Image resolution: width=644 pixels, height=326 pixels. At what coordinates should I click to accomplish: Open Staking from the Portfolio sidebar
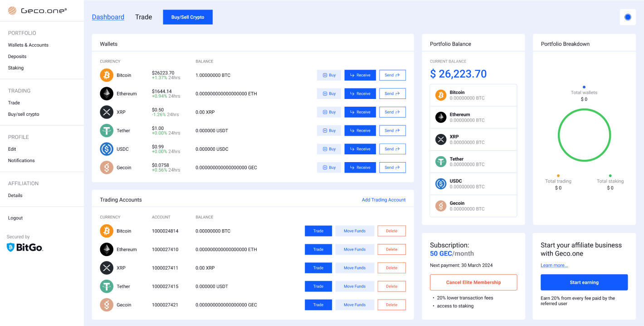tap(15, 68)
